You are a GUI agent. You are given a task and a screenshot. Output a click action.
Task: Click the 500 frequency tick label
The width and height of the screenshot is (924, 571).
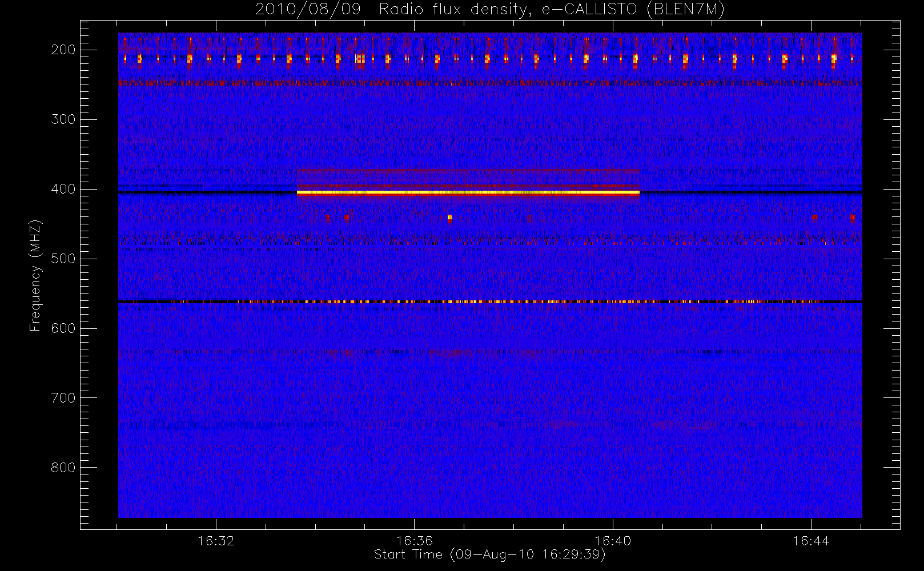[x=63, y=259]
